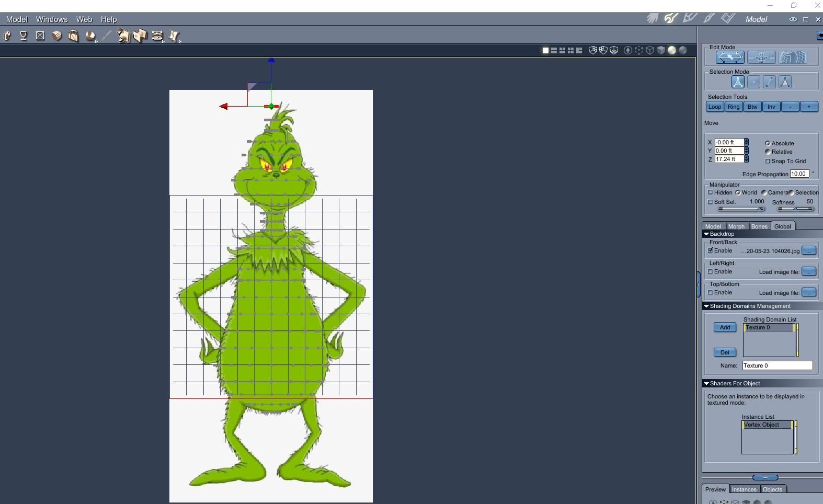The width and height of the screenshot is (823, 504).
Task: Pick the goblet-shaped lathe tool
Action: click(24, 36)
